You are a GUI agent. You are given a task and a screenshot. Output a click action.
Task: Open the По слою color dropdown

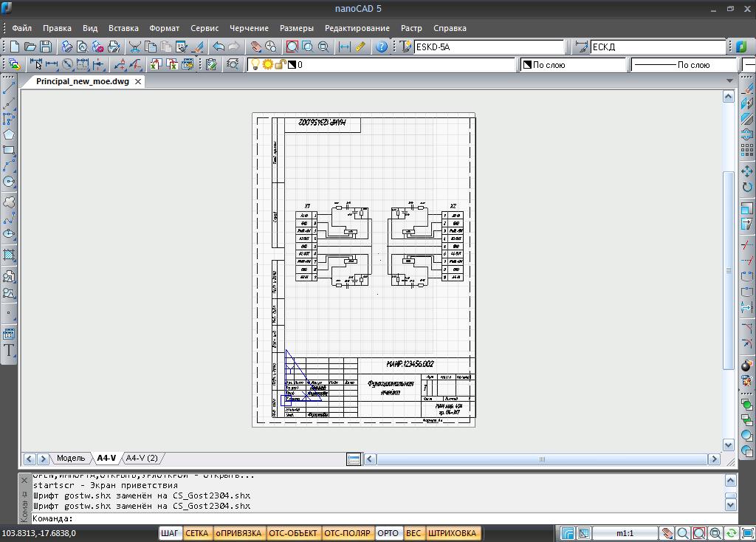pos(573,65)
